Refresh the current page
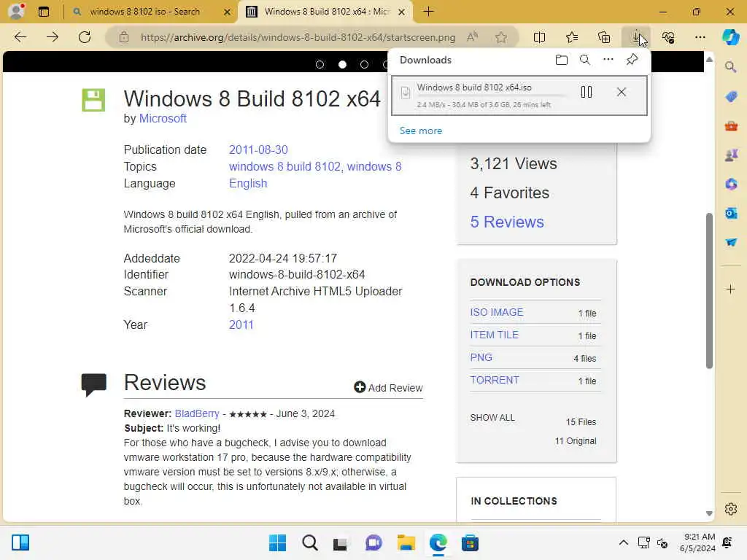This screenshot has height=560, width=747. pyautogui.click(x=85, y=37)
